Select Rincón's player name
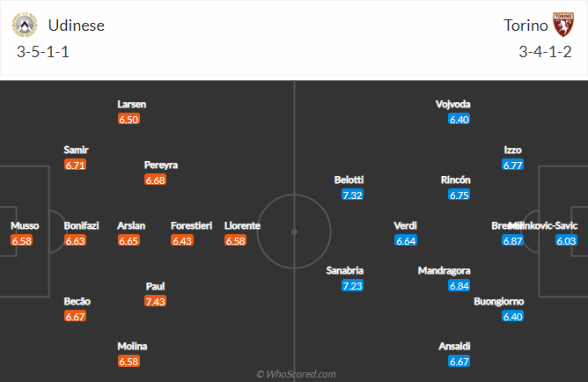The width and height of the screenshot is (588, 382). [455, 180]
